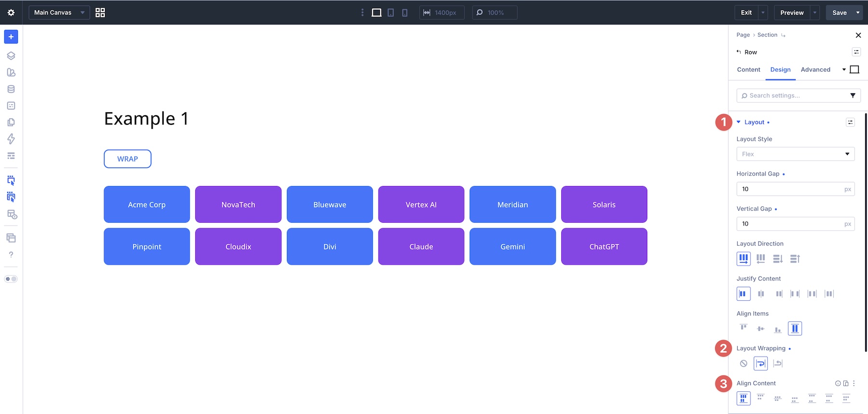This screenshot has width=868, height=414.
Task: Open the dropdown triangle beside Advanced tab
Action: 844,70
